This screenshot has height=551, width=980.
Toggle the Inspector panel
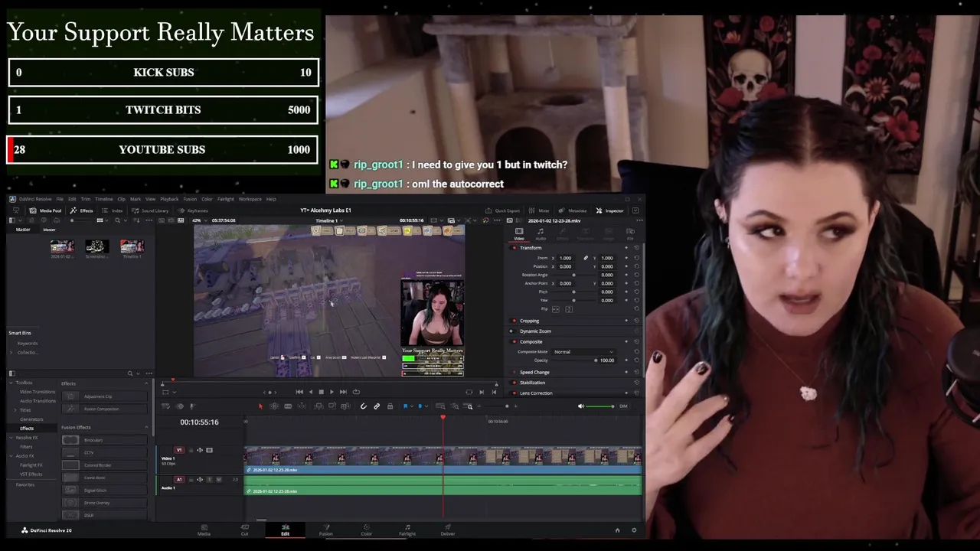[x=610, y=210]
